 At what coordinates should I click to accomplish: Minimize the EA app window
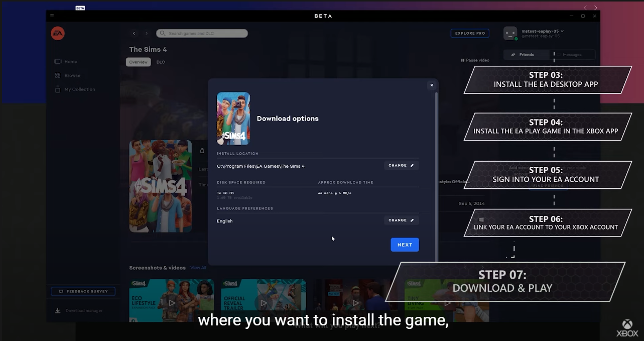coord(571,16)
